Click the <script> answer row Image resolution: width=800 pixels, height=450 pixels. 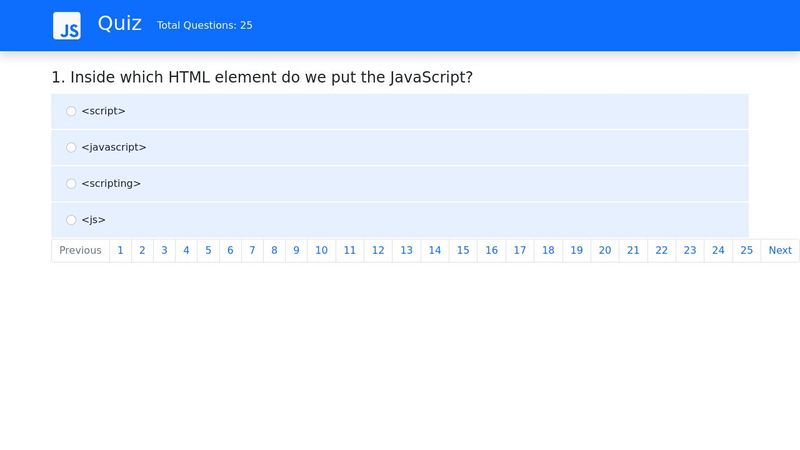click(x=400, y=111)
